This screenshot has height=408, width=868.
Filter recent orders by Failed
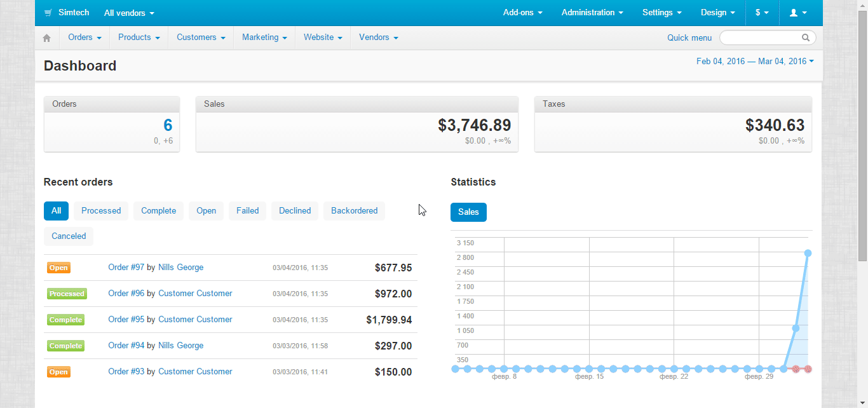click(x=247, y=211)
